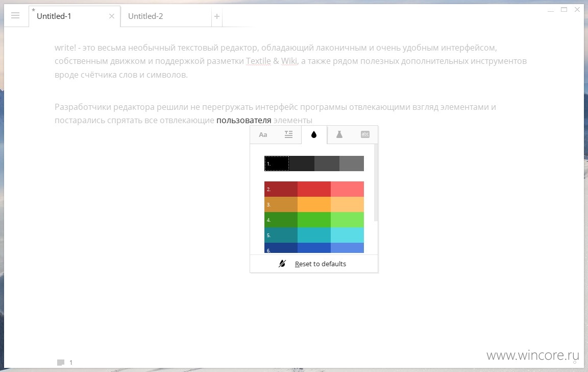
Task: Choose the middle cyan-teal swatch
Action: (x=314, y=235)
